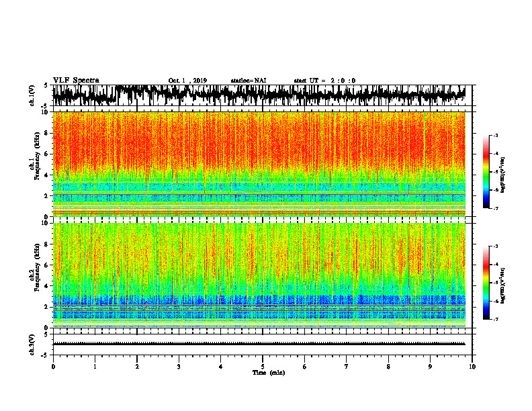Click ch.2 spectrogram frequency tick "6"
532x411 pixels.
click(x=46, y=265)
